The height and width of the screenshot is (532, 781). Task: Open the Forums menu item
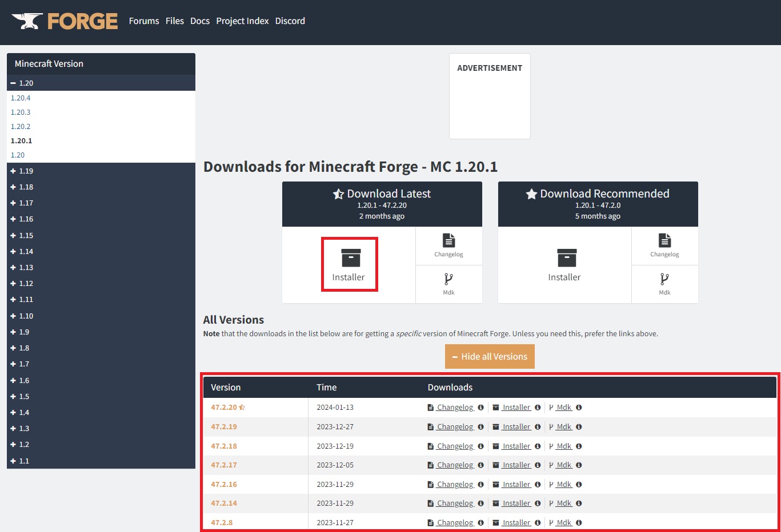144,21
